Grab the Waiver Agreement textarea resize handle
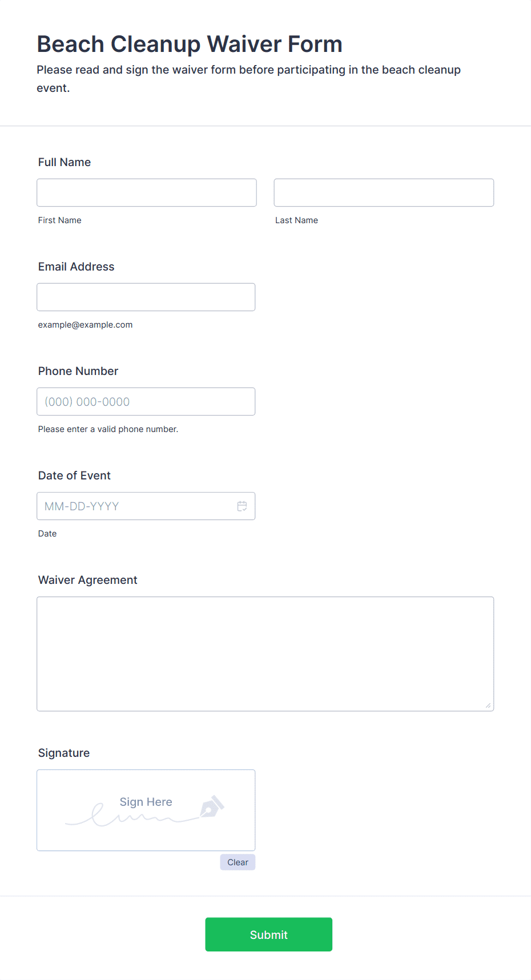 [488, 705]
